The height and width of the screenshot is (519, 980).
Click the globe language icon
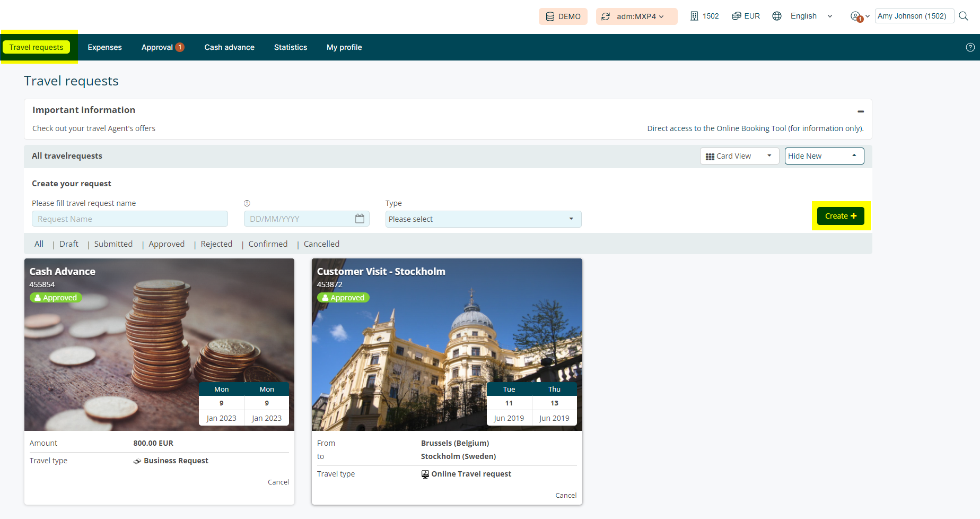(777, 16)
